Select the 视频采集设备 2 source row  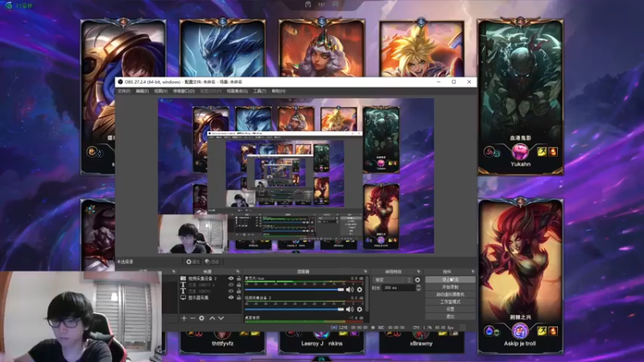click(x=210, y=278)
